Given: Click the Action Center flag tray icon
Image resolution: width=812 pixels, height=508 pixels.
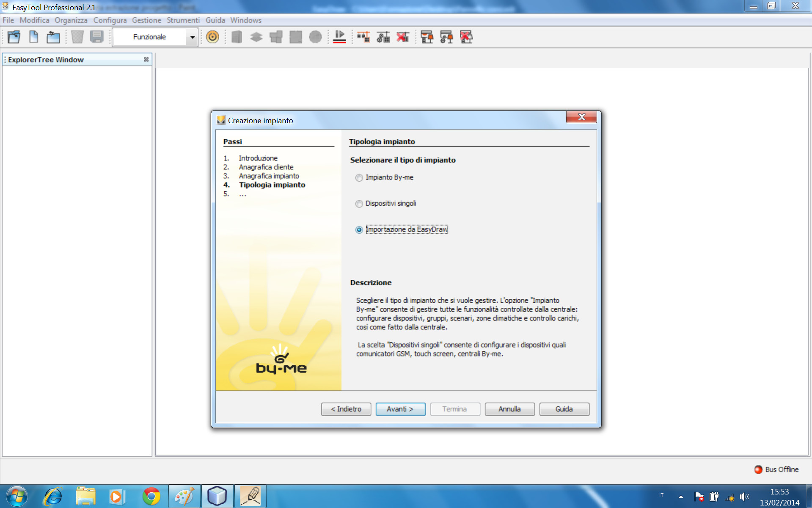Looking at the screenshot, I should 699,497.
